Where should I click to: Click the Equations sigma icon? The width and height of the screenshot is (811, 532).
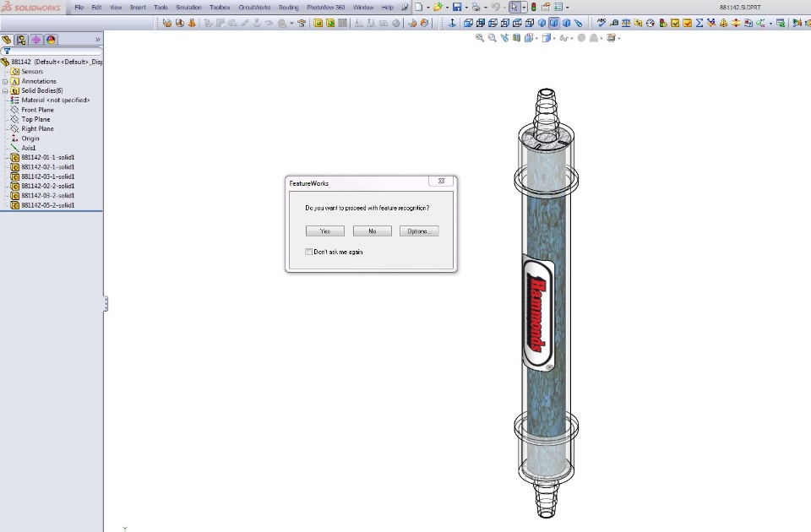pyautogui.click(x=699, y=23)
